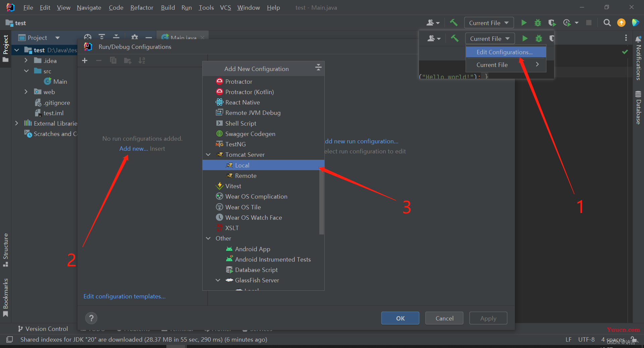Image resolution: width=644 pixels, height=348 pixels.
Task: Open Version Control tool window
Action: pyautogui.click(x=43, y=329)
